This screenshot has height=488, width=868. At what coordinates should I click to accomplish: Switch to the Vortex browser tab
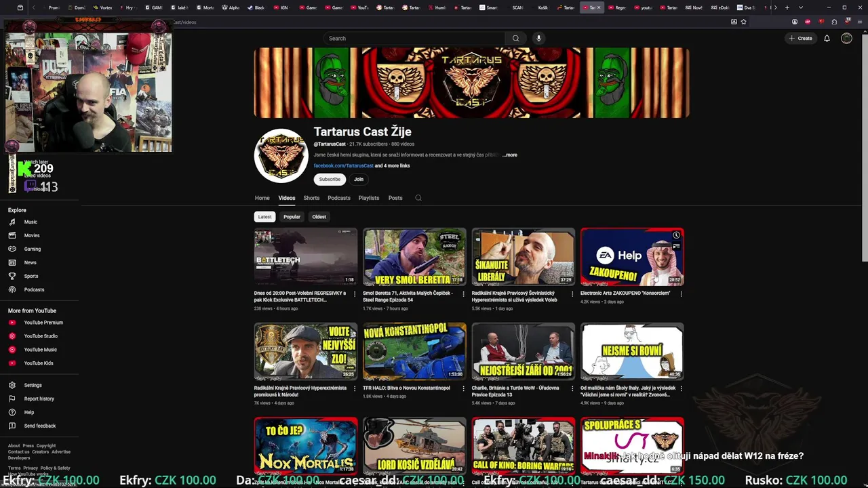click(x=102, y=7)
